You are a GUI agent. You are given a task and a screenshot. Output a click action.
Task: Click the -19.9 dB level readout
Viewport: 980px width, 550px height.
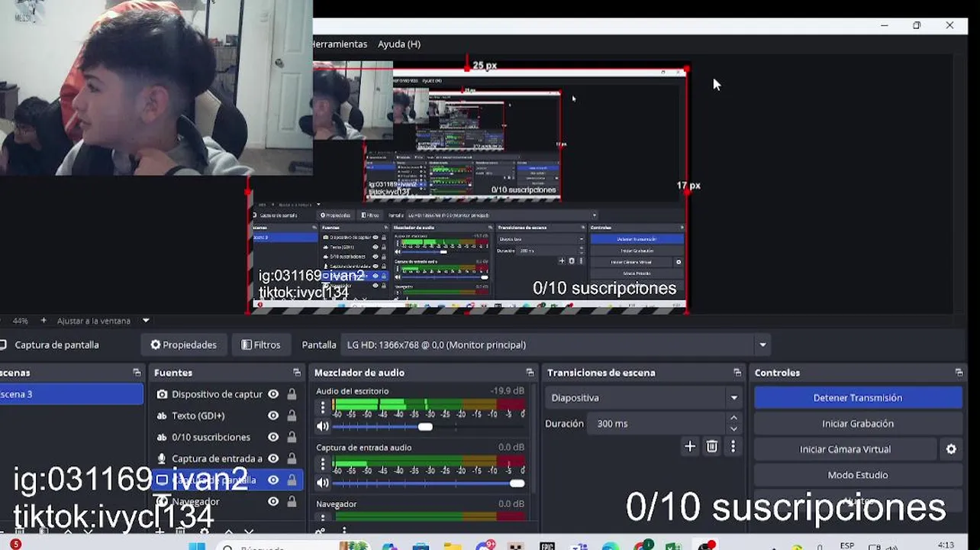(x=507, y=391)
